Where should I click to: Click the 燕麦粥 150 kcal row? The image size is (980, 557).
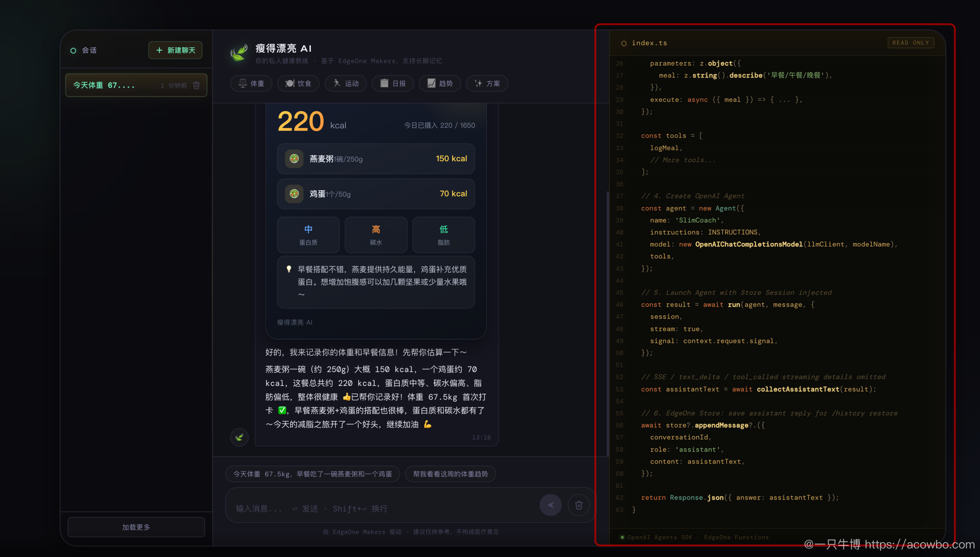(376, 159)
